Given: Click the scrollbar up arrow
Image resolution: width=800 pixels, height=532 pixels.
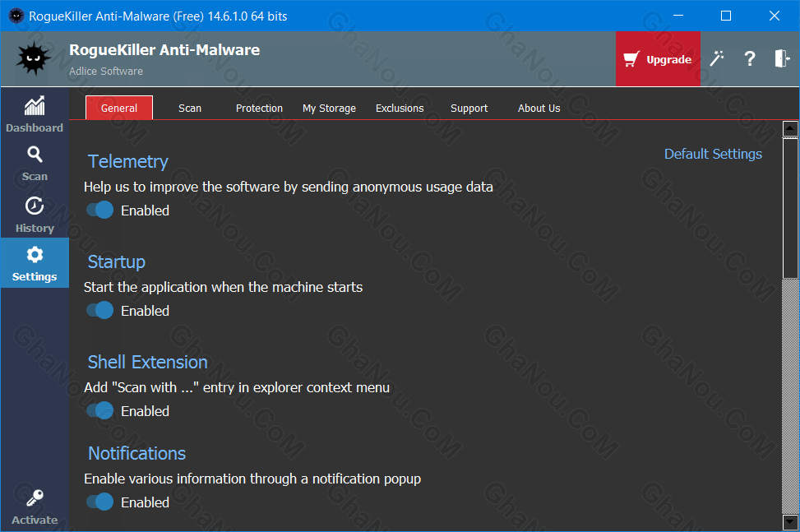Looking at the screenshot, I should [x=790, y=129].
